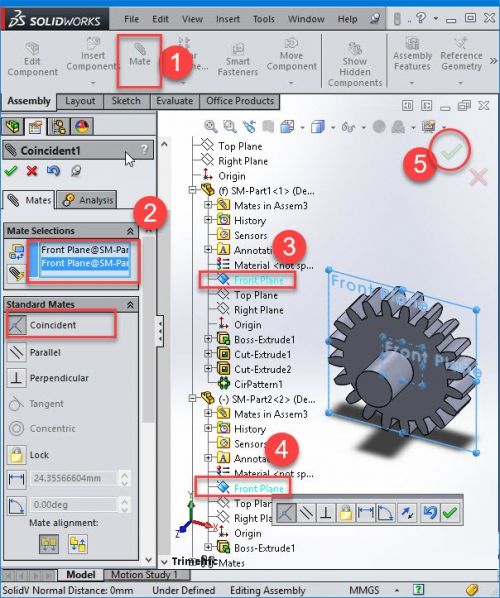The image size is (500, 598).
Task: Click the angle value field 0.00deg
Action: (74, 505)
